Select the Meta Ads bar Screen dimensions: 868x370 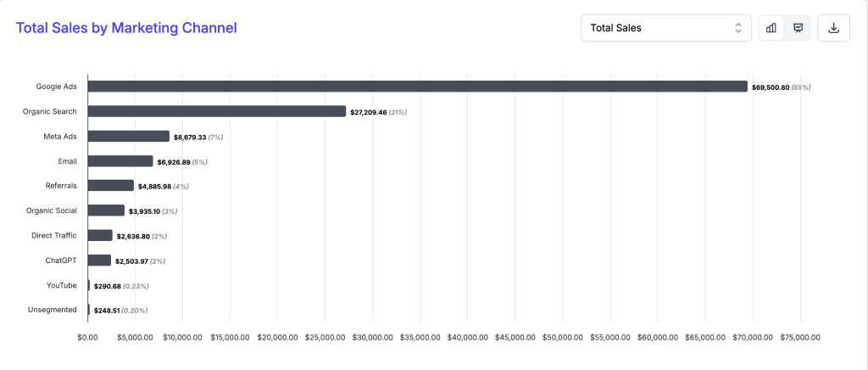click(x=129, y=136)
